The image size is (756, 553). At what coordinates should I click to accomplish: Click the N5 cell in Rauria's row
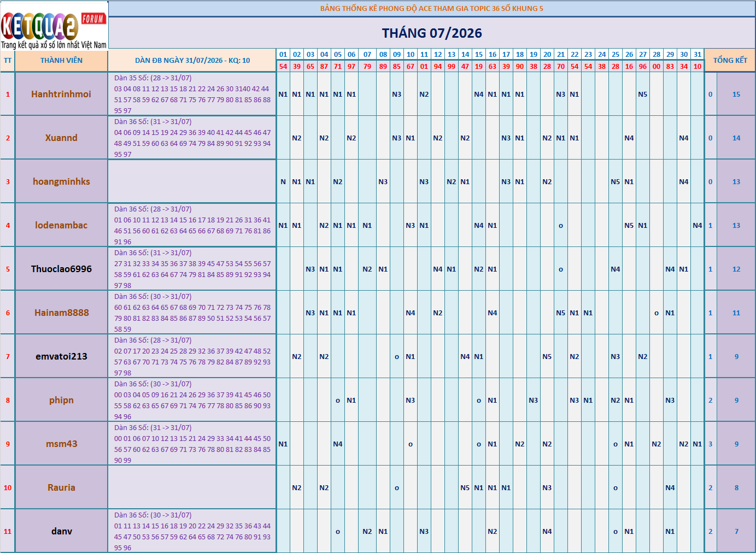(465, 487)
